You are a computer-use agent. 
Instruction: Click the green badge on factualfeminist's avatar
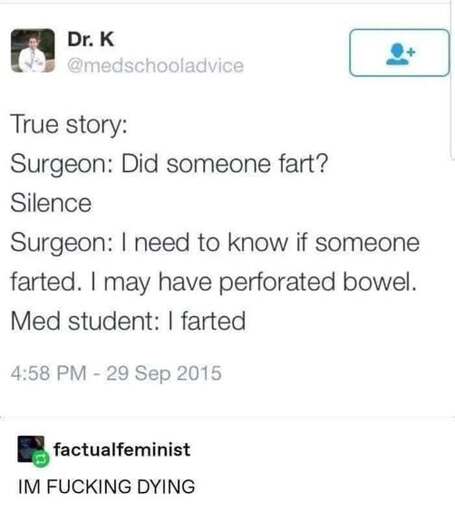click(41, 459)
